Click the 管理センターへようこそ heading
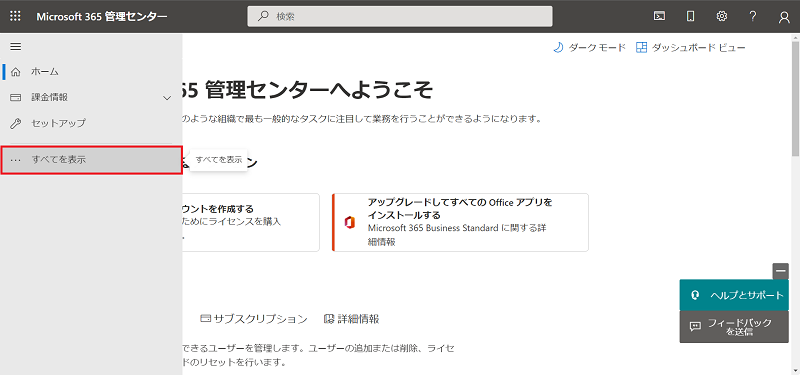This screenshot has height=375, width=800. coord(308,91)
